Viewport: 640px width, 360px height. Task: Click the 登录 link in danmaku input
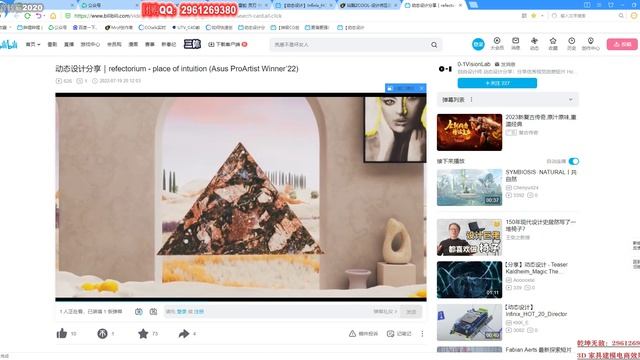tap(182, 311)
